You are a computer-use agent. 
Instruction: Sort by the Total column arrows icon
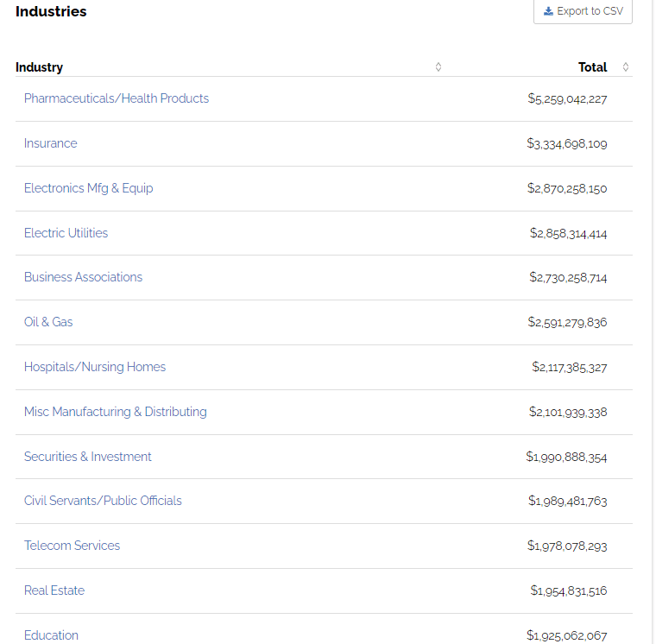tap(626, 67)
